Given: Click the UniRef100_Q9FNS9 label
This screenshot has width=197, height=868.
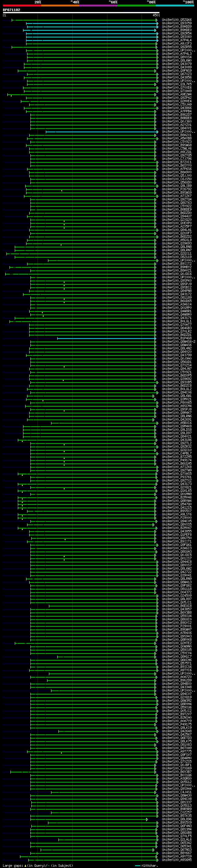Looking at the screenshot, I should click(176, 71).
